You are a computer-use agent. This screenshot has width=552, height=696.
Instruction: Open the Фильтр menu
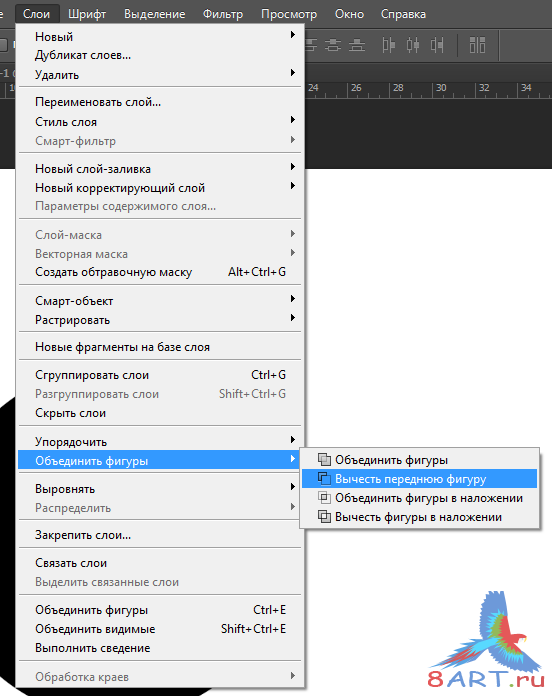pyautogui.click(x=223, y=14)
